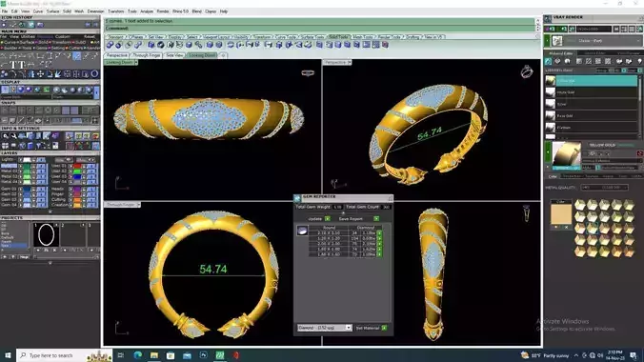Click the taskbar search box
The image size is (644, 362).
click(x=65, y=355)
